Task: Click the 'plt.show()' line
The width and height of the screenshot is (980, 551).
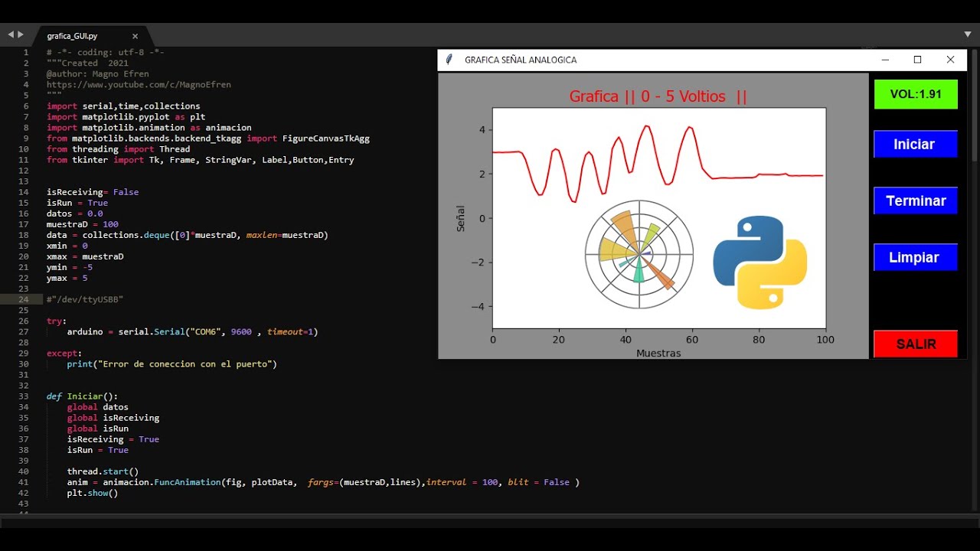Action: [93, 493]
